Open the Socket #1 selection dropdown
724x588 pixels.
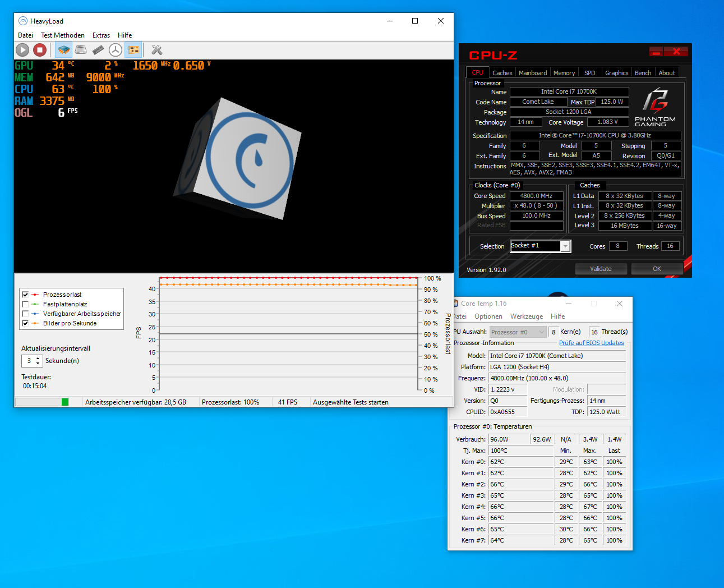pos(565,246)
